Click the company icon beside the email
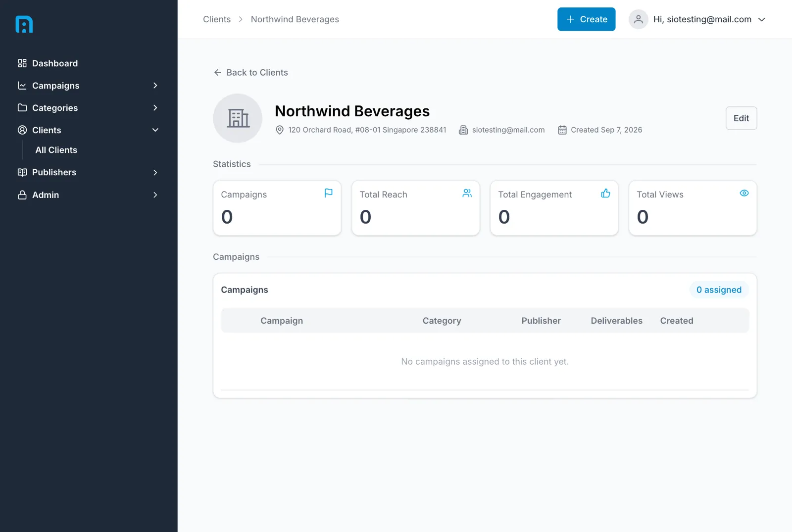Viewport: 792px width, 532px height. (463, 130)
